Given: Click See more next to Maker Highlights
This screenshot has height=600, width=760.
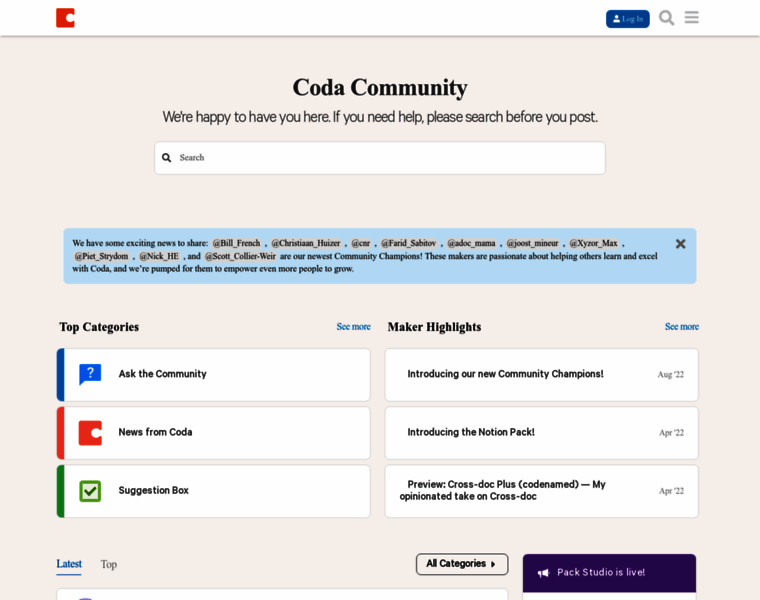Looking at the screenshot, I should (x=681, y=327).
